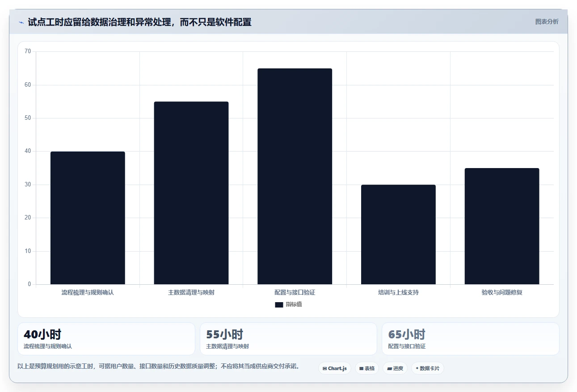Image resolution: width=577 pixels, height=392 pixels.
Task: Click the Chart.js tag
Action: coord(335,368)
